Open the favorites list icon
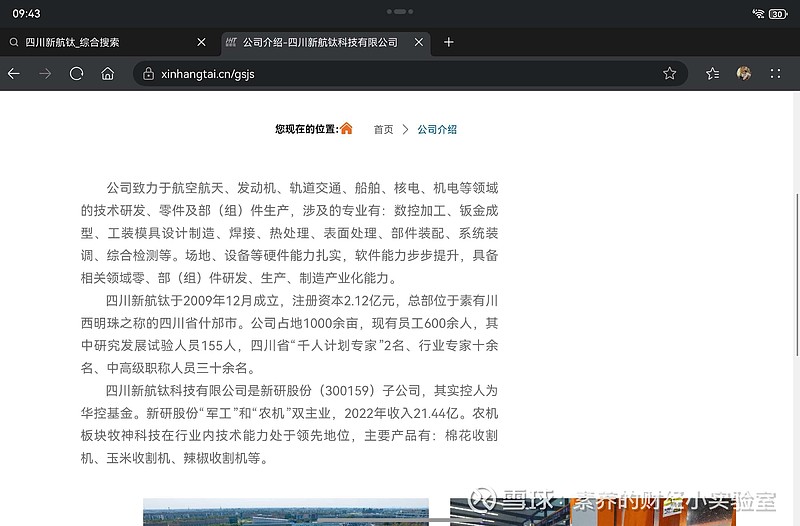Screen dimensions: 800x526 click(x=713, y=74)
